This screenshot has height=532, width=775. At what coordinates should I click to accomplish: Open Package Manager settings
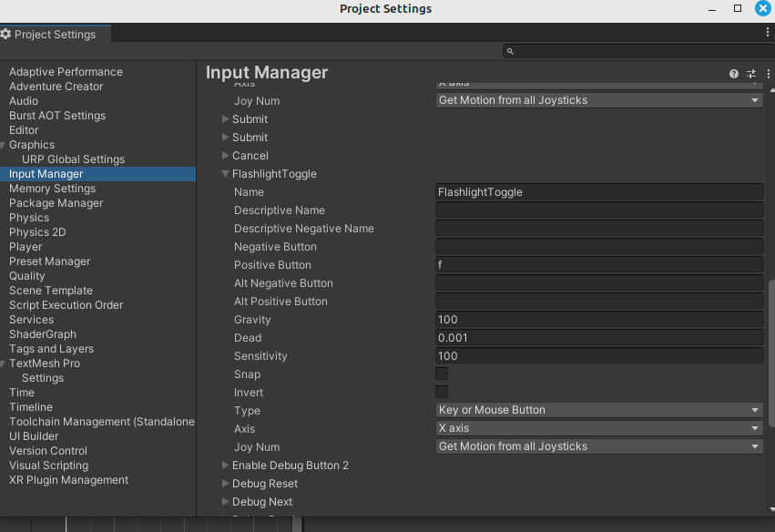tap(56, 203)
